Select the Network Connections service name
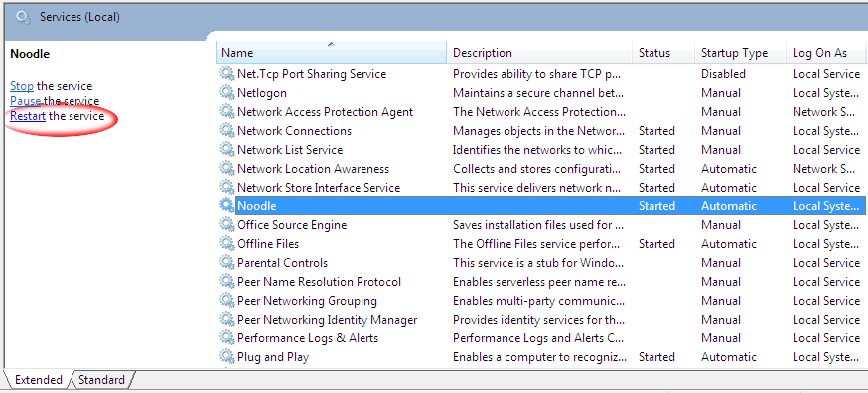868x393 pixels. coord(294,131)
